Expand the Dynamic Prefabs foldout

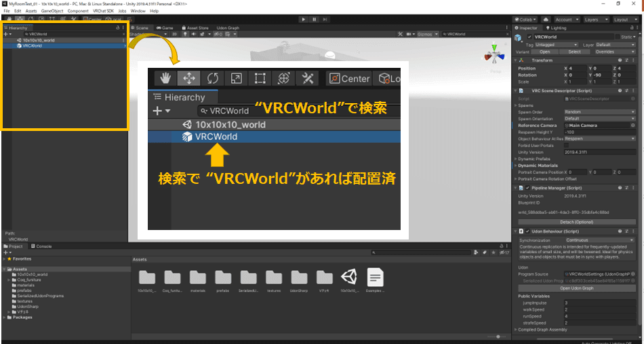516,159
